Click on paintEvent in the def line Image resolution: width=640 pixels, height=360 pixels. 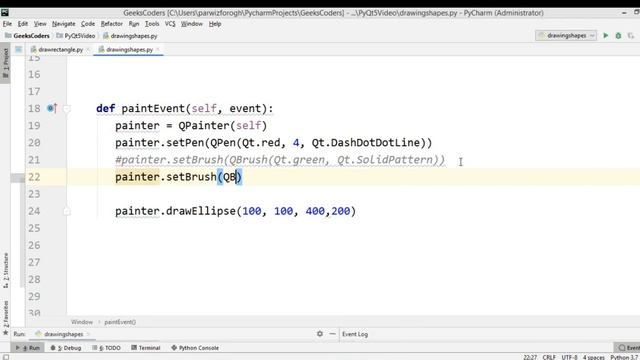point(153,108)
